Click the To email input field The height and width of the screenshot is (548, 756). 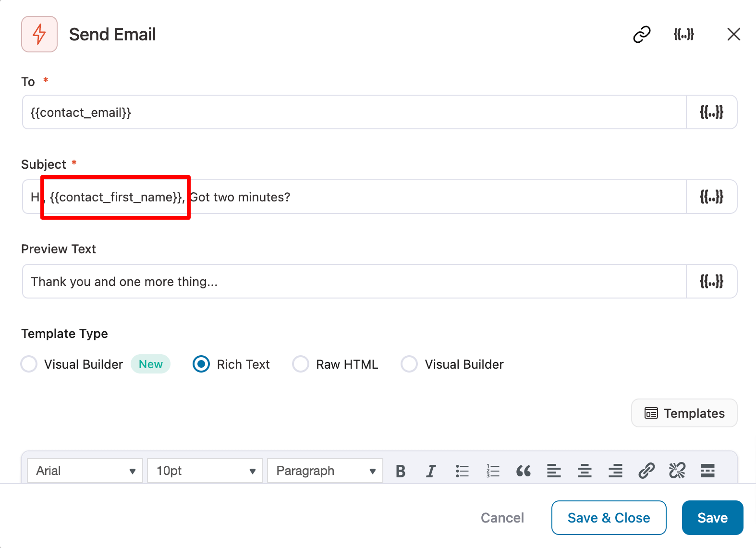pos(354,112)
